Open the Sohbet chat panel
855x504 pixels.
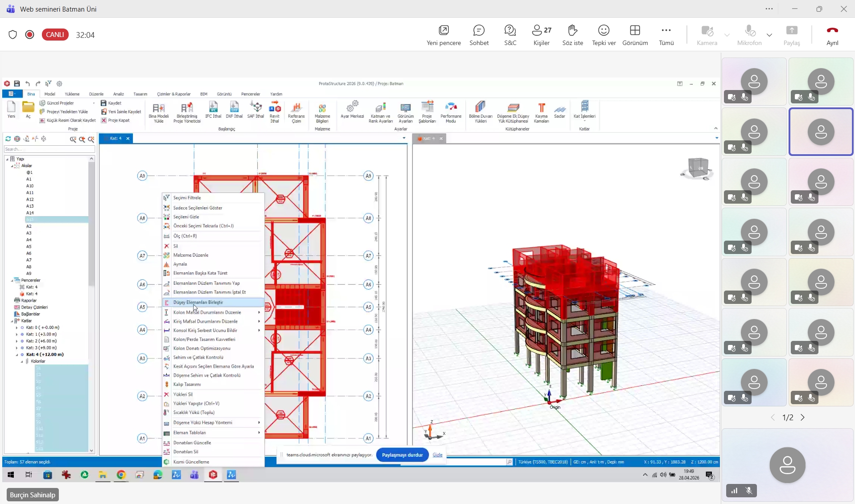[479, 35]
